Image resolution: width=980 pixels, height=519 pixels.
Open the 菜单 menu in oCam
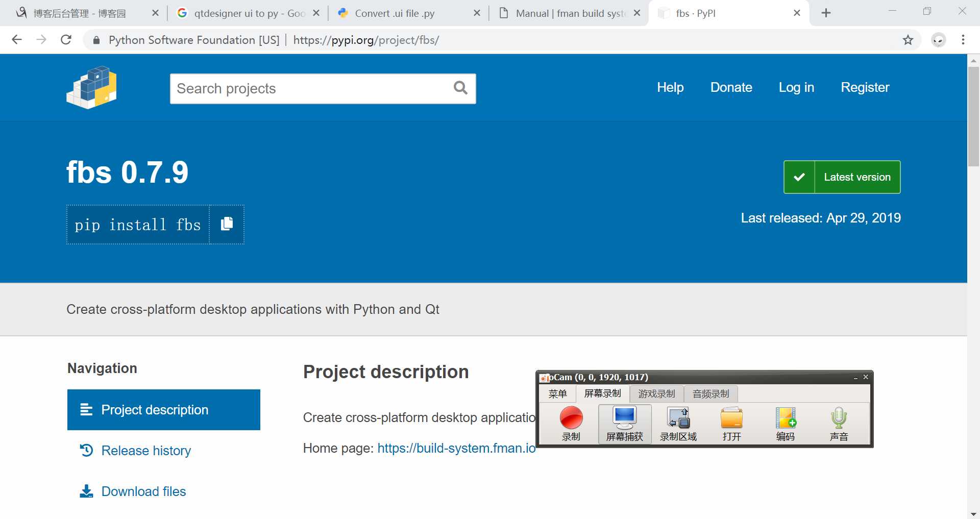coord(557,394)
